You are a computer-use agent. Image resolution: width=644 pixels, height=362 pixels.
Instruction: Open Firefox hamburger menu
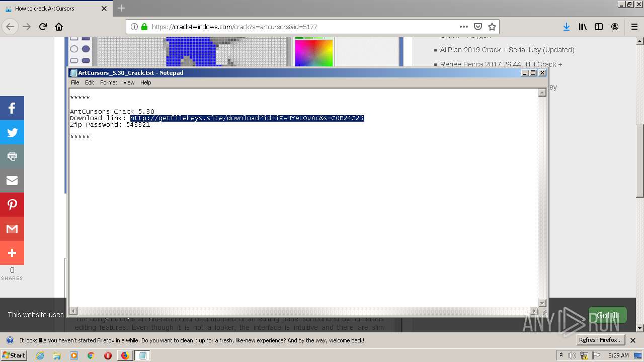tap(634, 27)
